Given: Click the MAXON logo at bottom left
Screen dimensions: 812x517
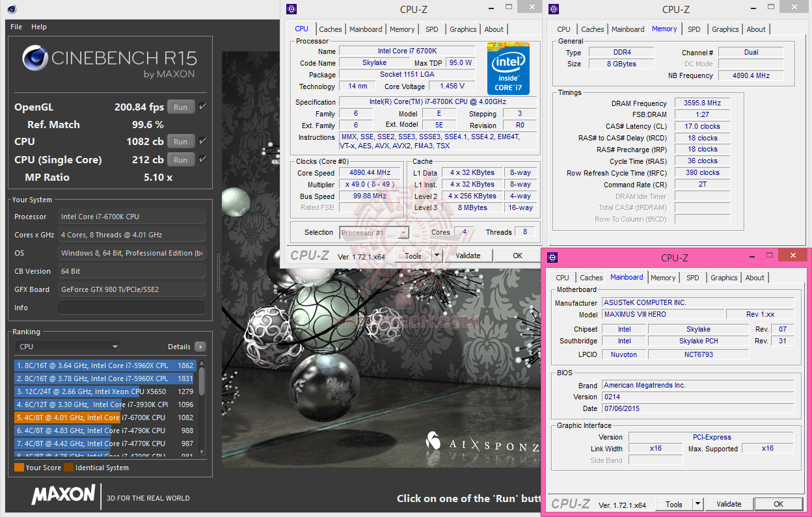Looking at the screenshot, I should [x=64, y=495].
